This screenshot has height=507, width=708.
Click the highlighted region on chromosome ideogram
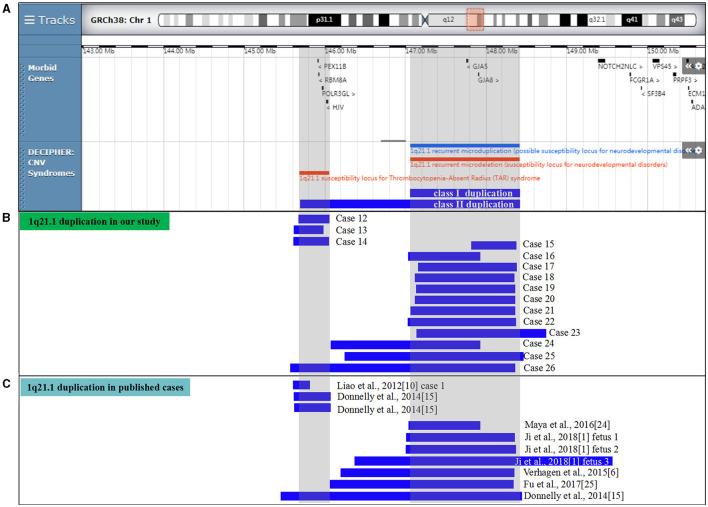[475, 19]
